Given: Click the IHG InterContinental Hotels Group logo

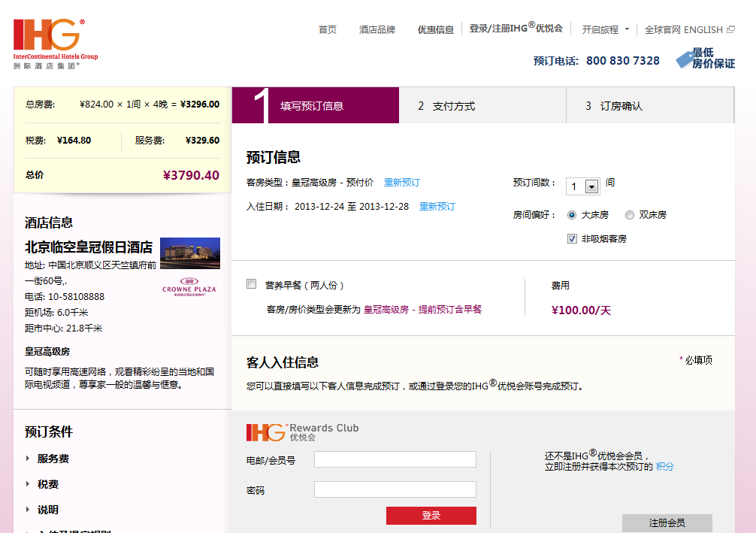Looking at the screenshot, I should pyautogui.click(x=56, y=44).
